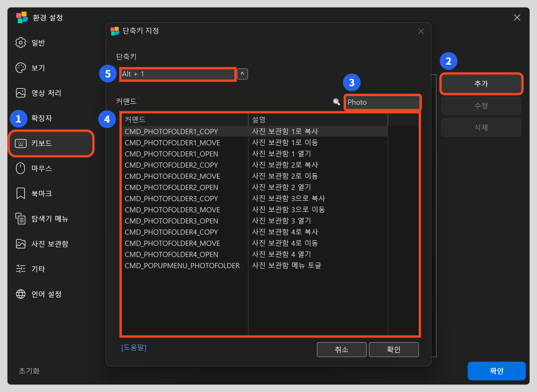Open the 일반 settings section label
Screen dimensions: 537x392
click(38, 43)
